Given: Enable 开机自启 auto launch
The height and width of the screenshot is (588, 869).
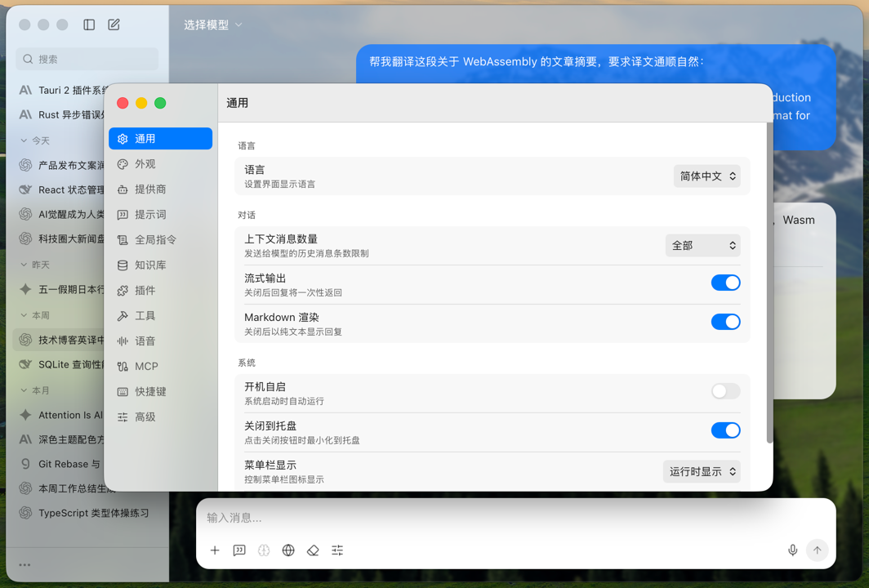Looking at the screenshot, I should click(x=725, y=391).
